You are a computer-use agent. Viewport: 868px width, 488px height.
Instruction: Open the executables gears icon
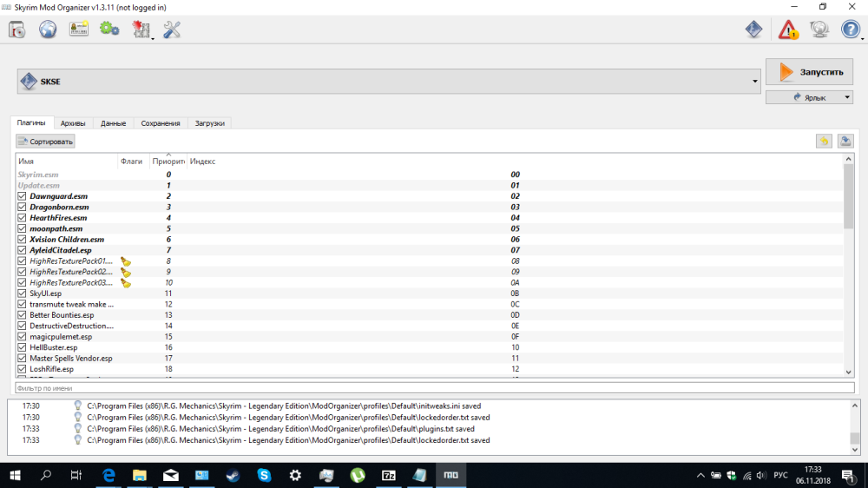pyautogui.click(x=109, y=29)
